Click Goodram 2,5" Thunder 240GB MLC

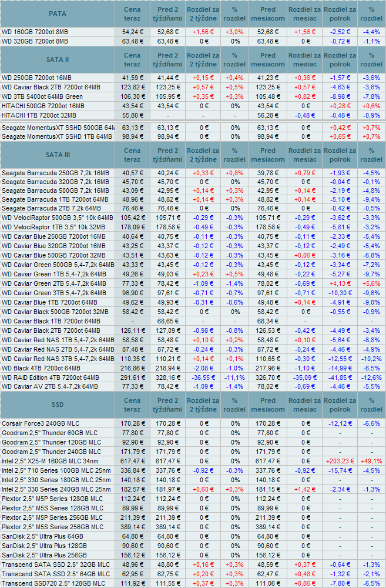click(51, 452)
